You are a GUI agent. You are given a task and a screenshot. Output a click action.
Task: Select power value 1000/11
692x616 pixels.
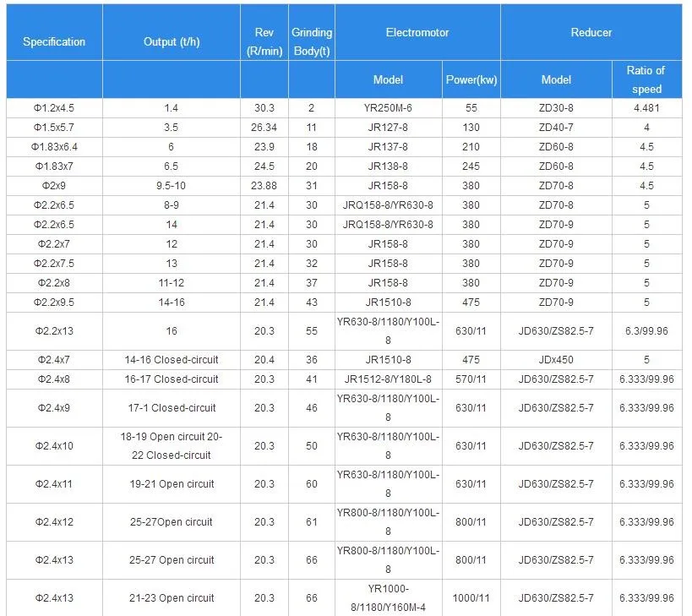click(x=471, y=598)
